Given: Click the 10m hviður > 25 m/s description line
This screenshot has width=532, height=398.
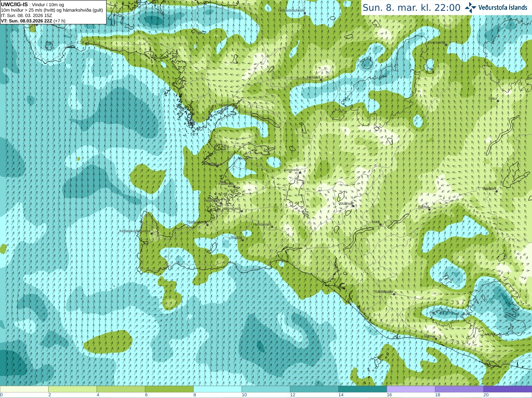Looking at the screenshot, I should (x=52, y=10).
